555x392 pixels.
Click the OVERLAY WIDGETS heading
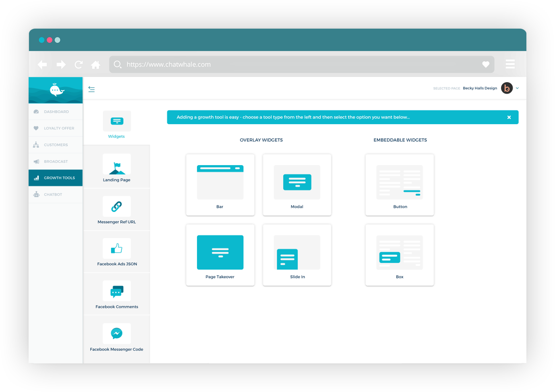[x=261, y=140]
